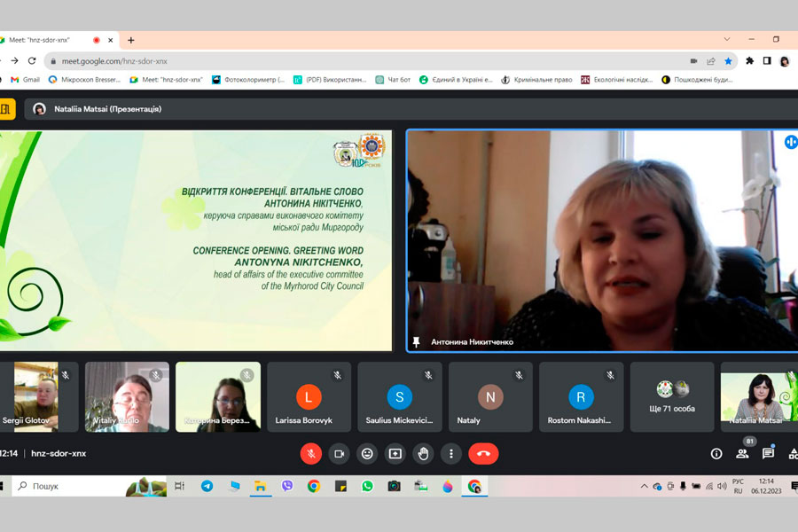Image resolution: width=798 pixels, height=532 pixels.
Task: Select Rostom Nakashi participant tile
Action: tap(581, 396)
